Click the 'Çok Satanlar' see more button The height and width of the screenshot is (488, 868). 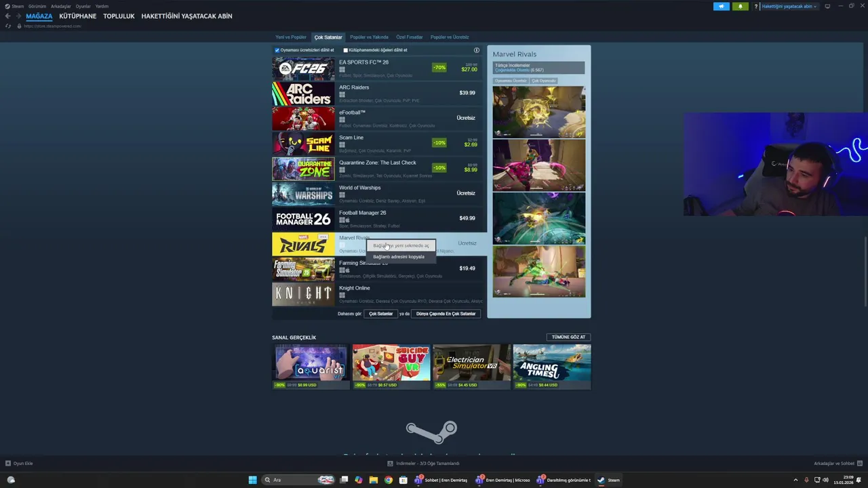point(380,314)
